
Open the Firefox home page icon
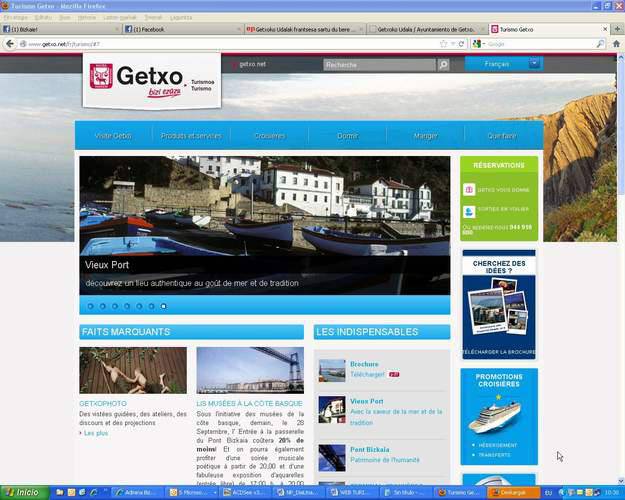pos(616,44)
